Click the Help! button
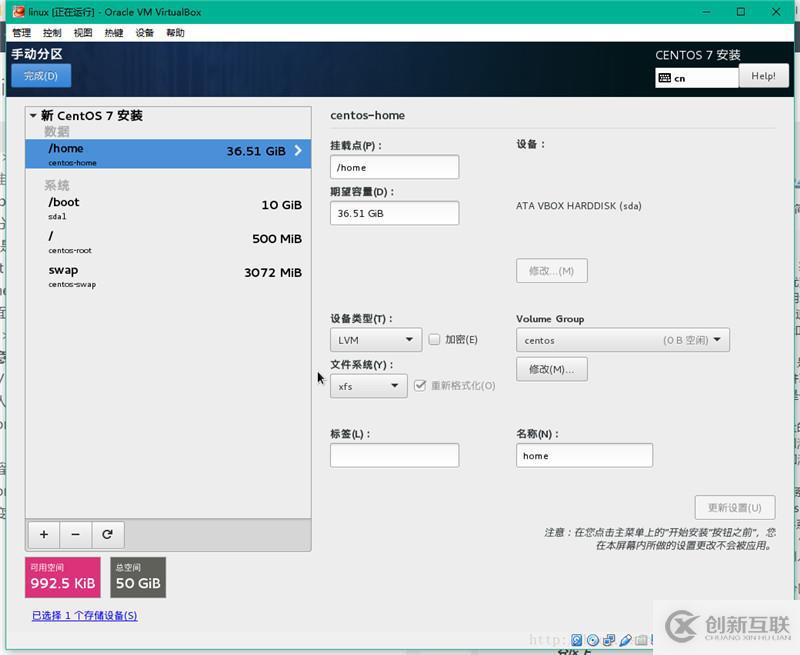The height and width of the screenshot is (655, 800). (763, 76)
